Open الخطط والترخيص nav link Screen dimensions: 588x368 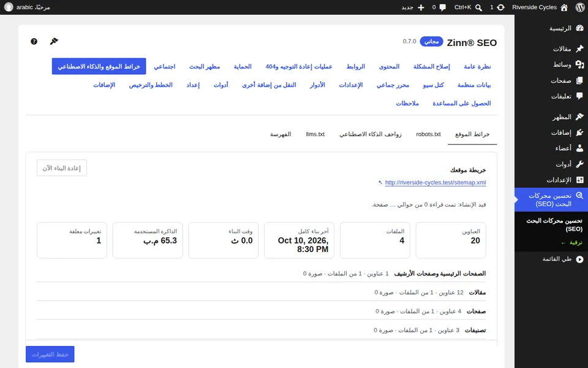pos(151,85)
